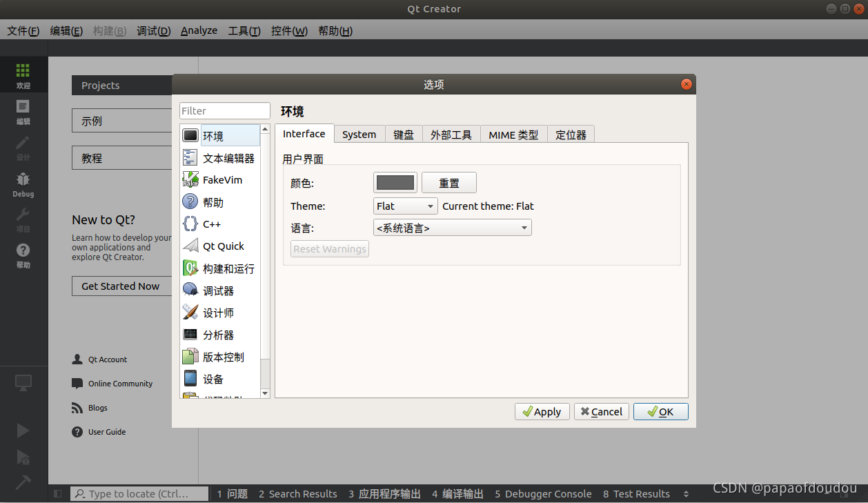Switch to the External Tools (外部工具) tab
The height and width of the screenshot is (503, 868).
451,135
